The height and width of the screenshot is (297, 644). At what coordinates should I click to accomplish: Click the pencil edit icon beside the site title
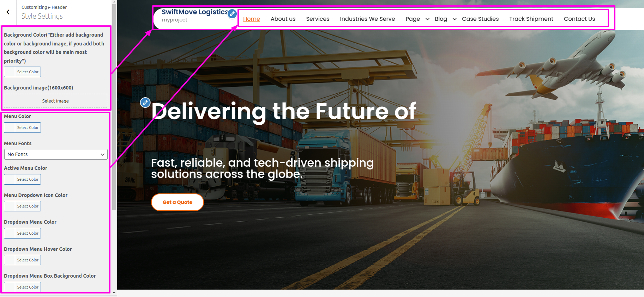tap(232, 14)
